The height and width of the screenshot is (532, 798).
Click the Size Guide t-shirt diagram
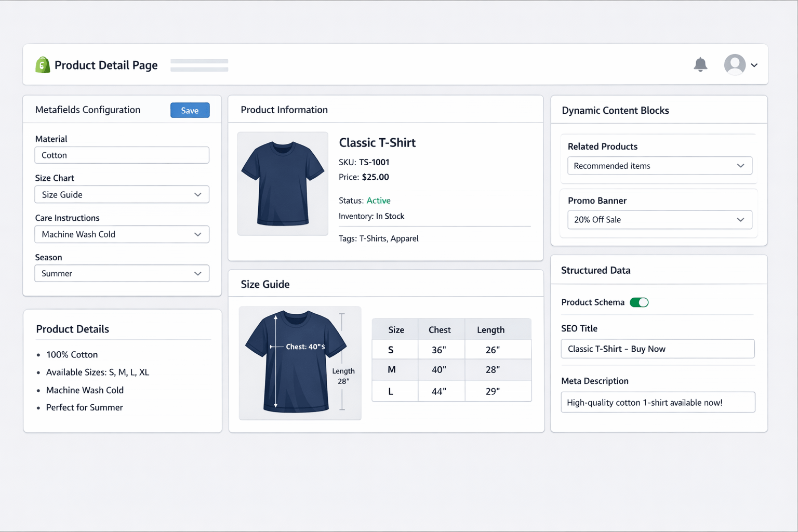[300, 363]
